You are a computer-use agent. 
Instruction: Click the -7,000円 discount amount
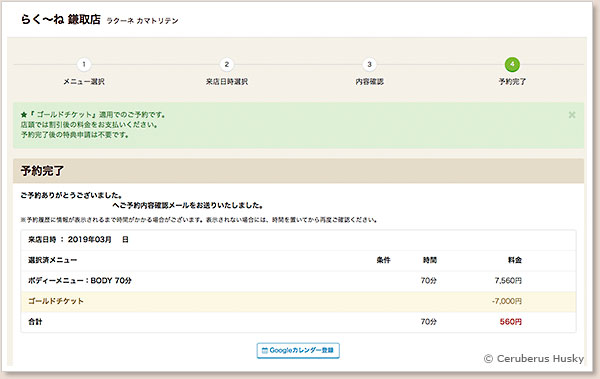pyautogui.click(x=507, y=301)
